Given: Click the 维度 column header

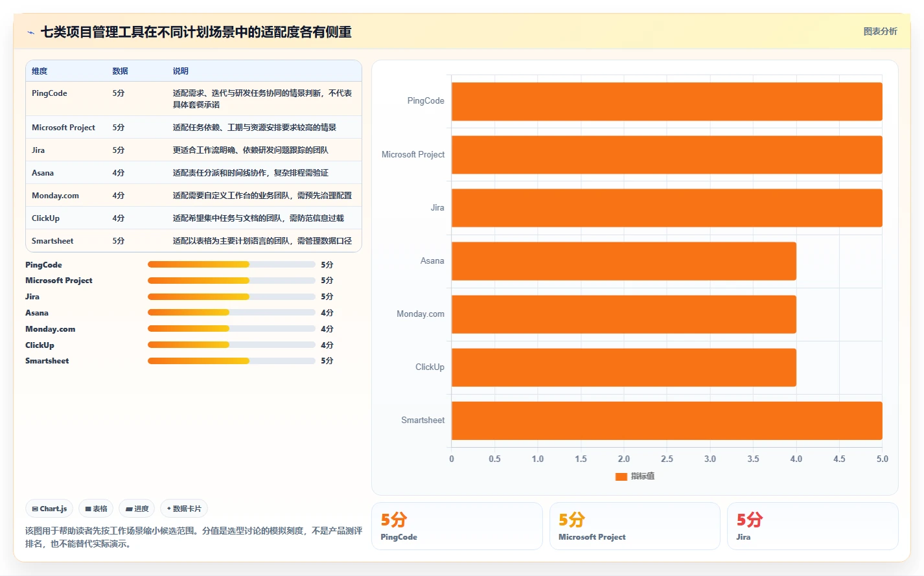Looking at the screenshot, I should click(x=40, y=71).
